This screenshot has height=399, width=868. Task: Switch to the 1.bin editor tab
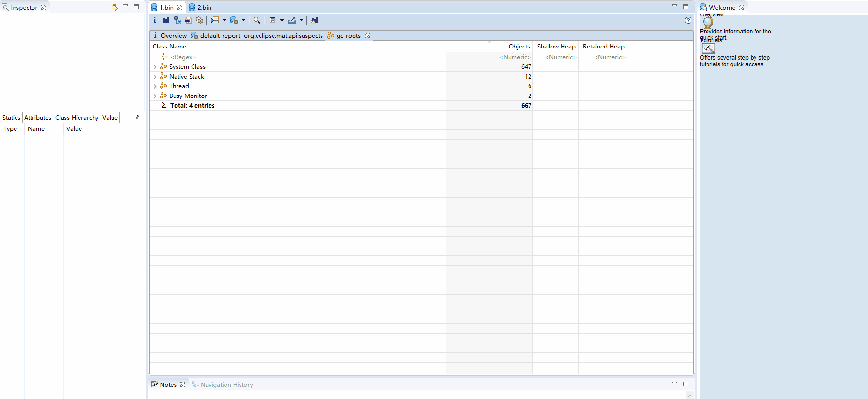[x=166, y=7]
